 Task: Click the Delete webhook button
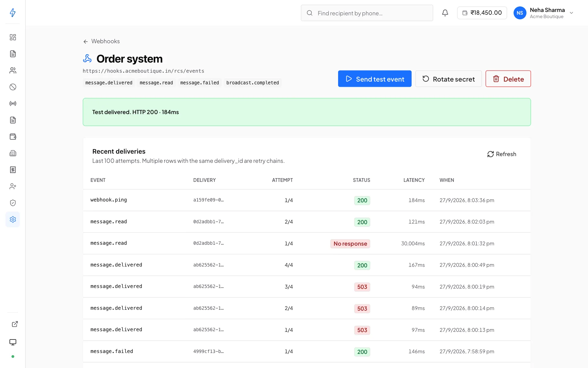(508, 79)
